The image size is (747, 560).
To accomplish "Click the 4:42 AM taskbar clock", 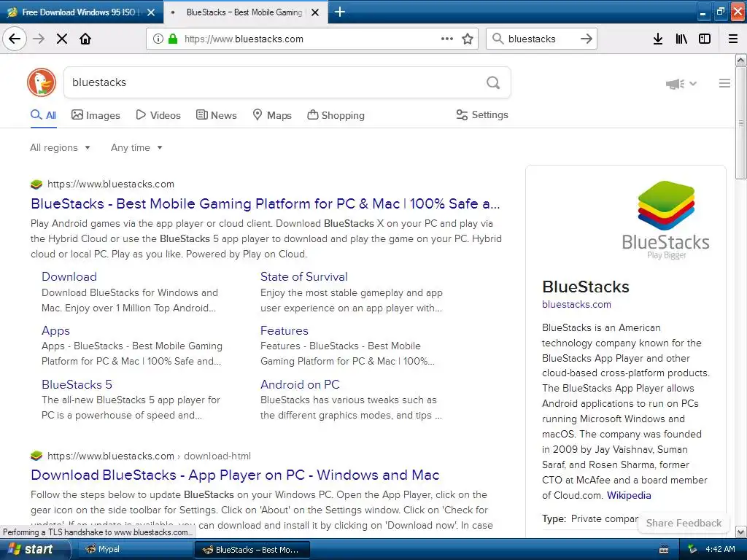I will 720,550.
